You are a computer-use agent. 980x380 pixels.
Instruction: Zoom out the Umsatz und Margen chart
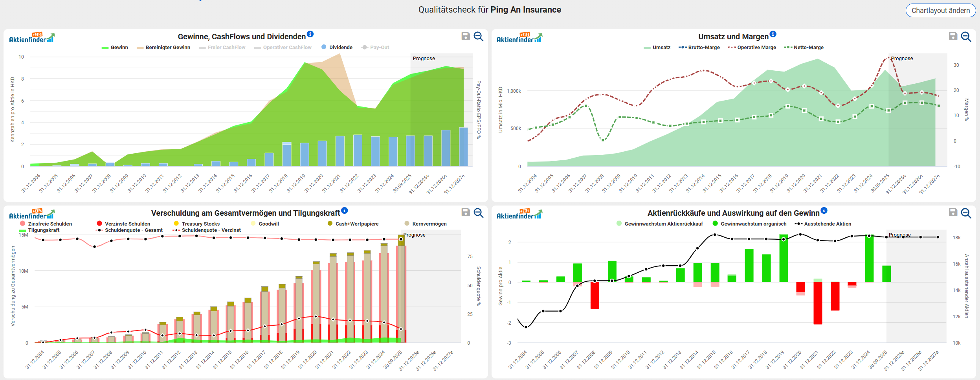(966, 37)
